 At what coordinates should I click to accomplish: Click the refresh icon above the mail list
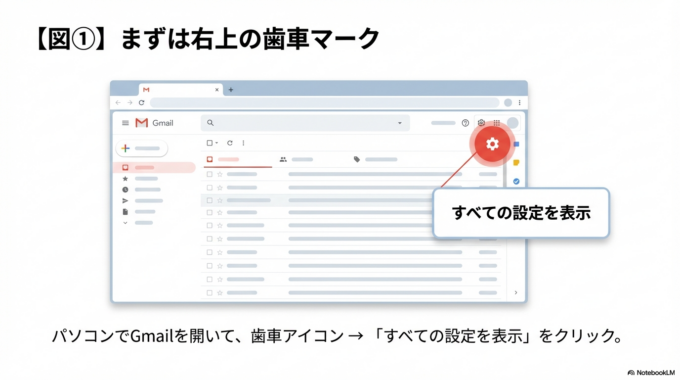230,143
